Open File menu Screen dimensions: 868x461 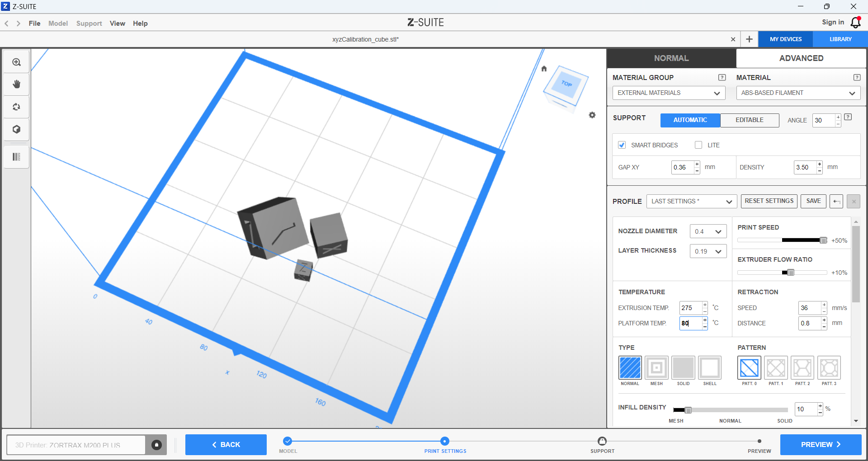(x=34, y=24)
